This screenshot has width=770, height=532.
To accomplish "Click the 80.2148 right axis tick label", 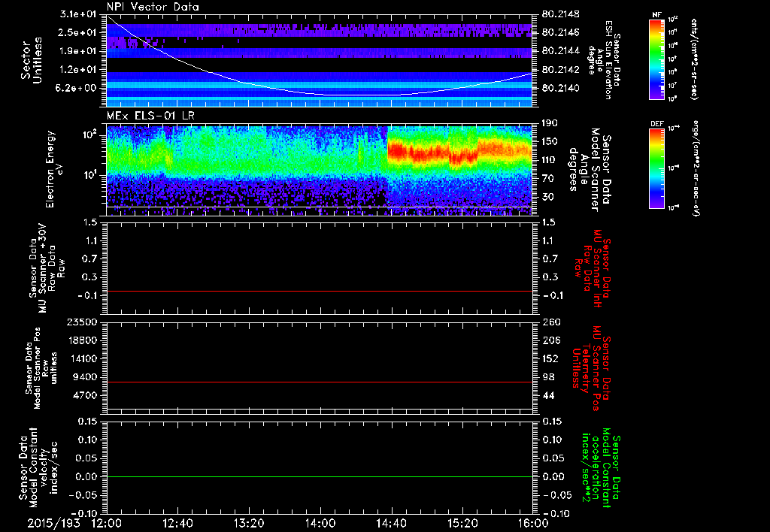I will [560, 14].
